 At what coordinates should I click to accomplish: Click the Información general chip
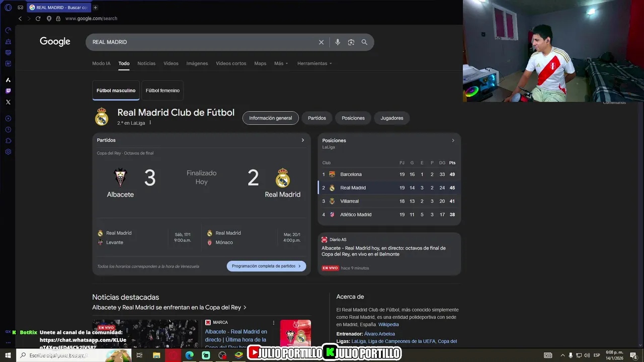click(x=271, y=118)
